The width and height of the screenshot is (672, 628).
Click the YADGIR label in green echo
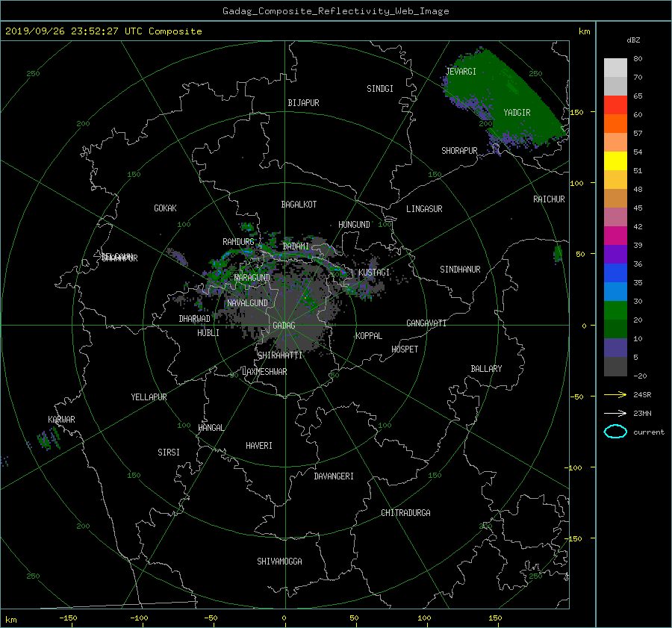(x=517, y=113)
